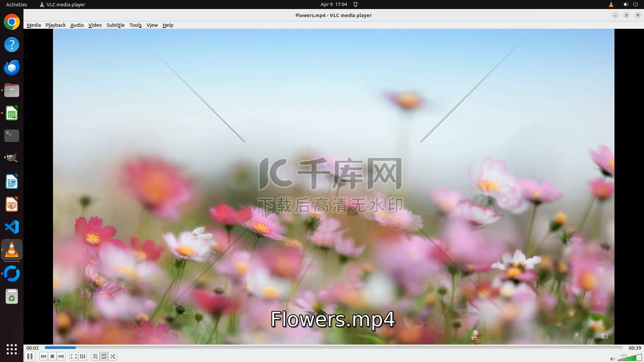The width and height of the screenshot is (644, 362).
Task: Toggle the playlist view
Action: click(95, 356)
